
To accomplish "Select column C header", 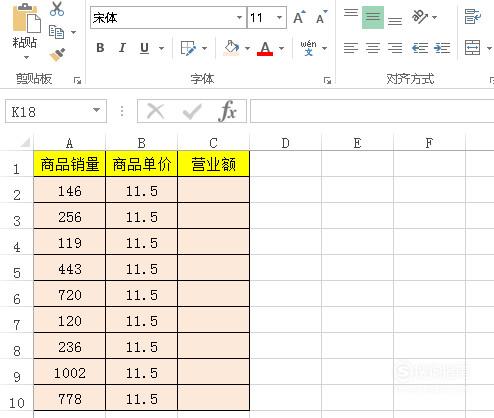I will pyautogui.click(x=214, y=143).
